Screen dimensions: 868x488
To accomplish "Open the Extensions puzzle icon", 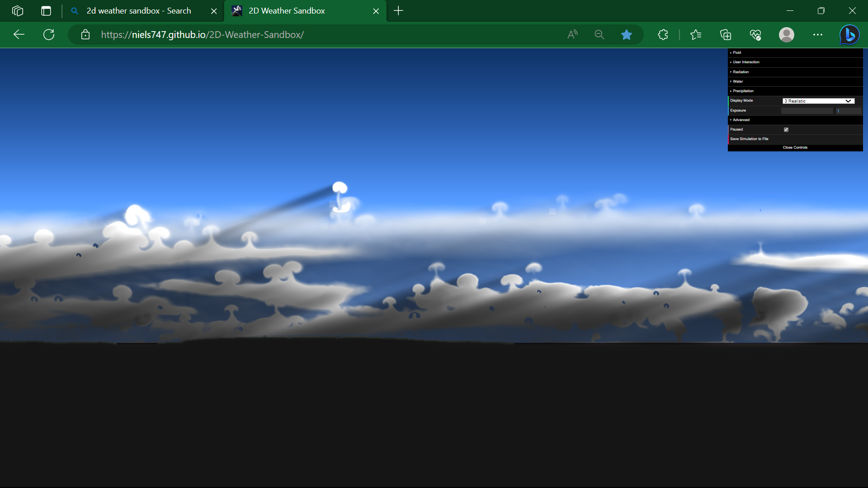I will point(663,34).
